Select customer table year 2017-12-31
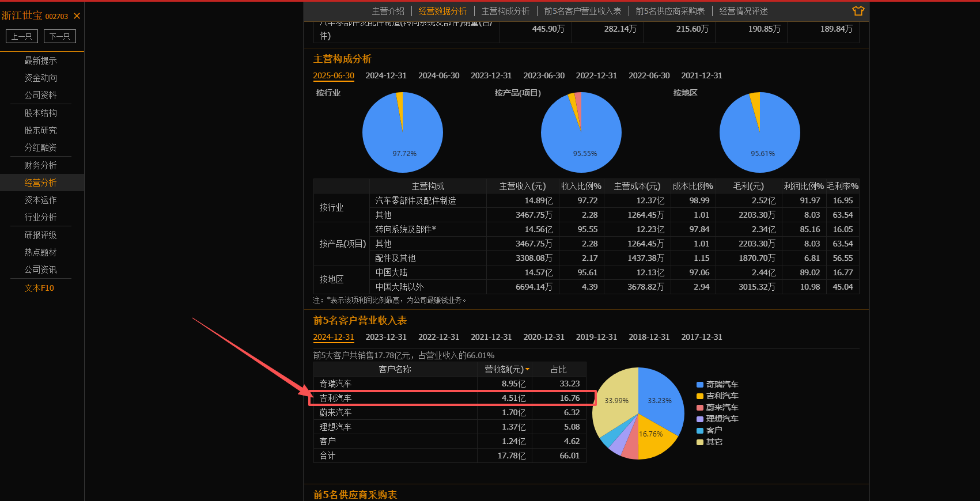 702,337
